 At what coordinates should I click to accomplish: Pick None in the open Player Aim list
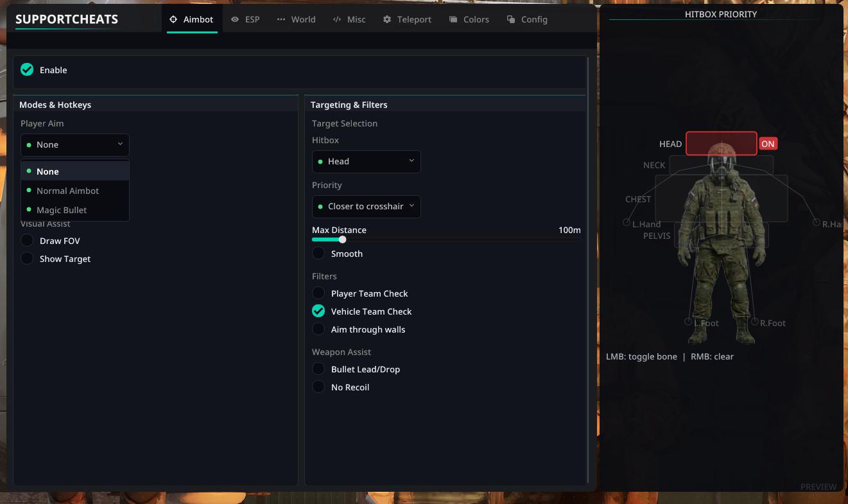pyautogui.click(x=75, y=171)
